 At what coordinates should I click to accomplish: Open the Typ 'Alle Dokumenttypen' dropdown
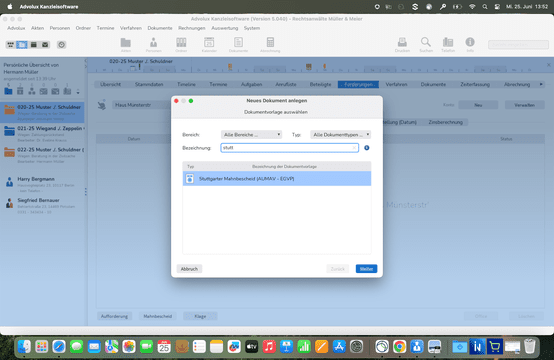point(341,135)
